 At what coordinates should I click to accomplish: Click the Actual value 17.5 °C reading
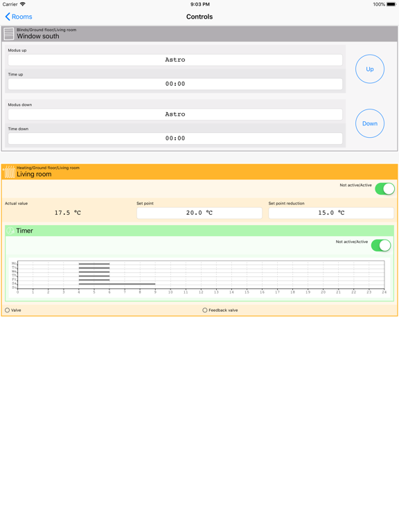[67, 213]
